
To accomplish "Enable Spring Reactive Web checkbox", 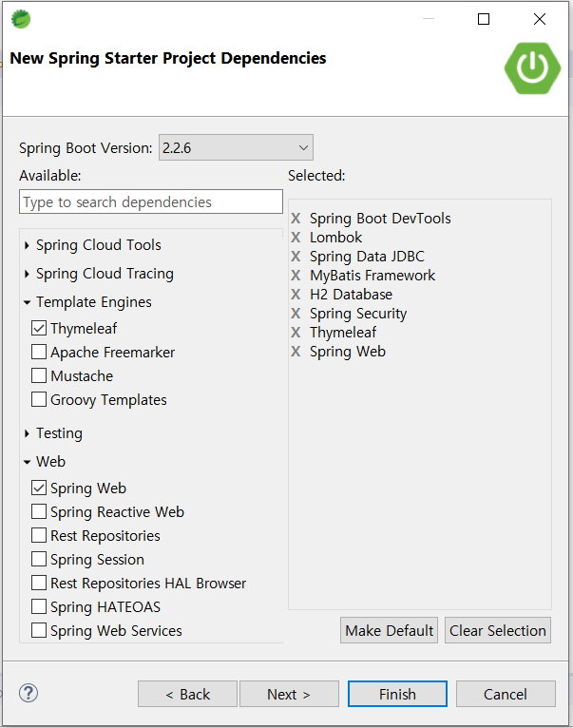I will pos(39,511).
